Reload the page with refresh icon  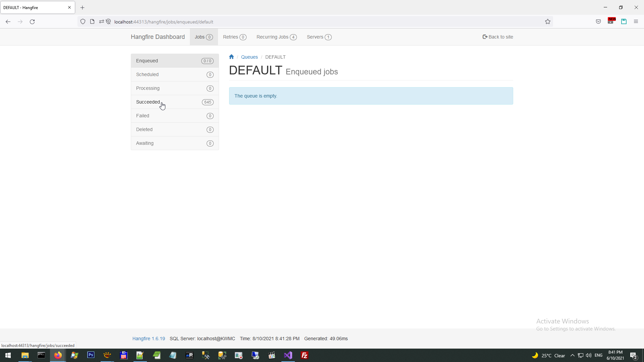[x=32, y=22]
